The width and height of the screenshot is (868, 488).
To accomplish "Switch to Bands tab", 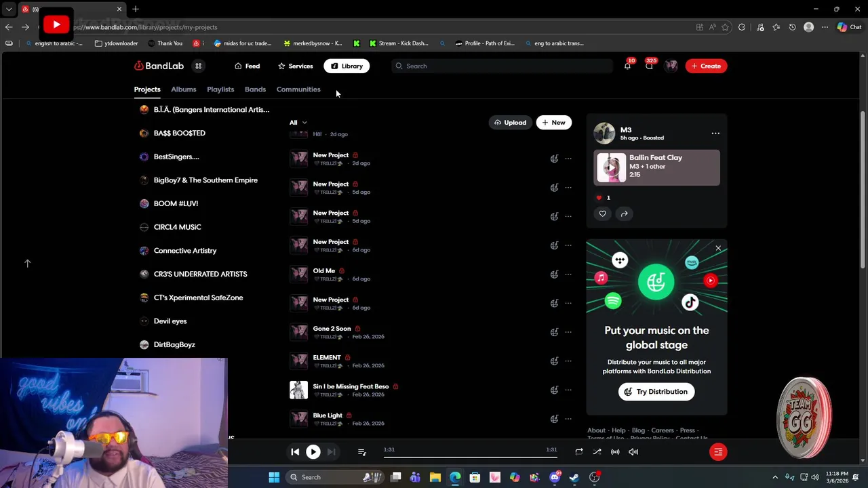I will point(255,89).
